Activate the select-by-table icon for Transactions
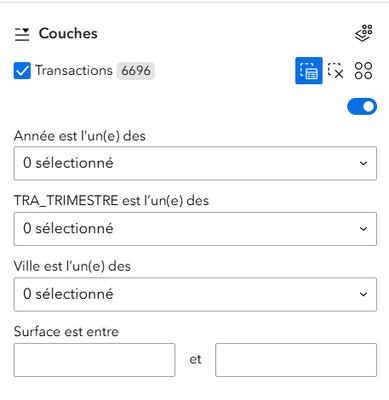389x400 pixels. tap(309, 71)
